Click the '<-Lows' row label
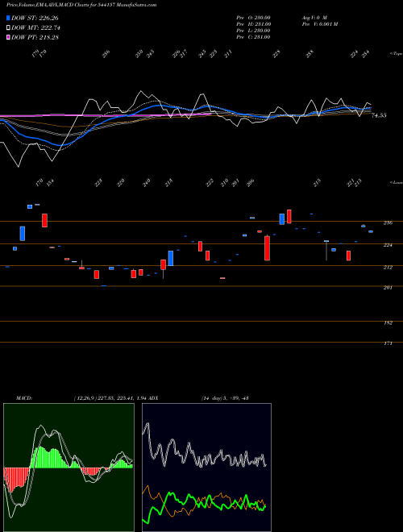The image size is (403, 532). [x=396, y=182]
